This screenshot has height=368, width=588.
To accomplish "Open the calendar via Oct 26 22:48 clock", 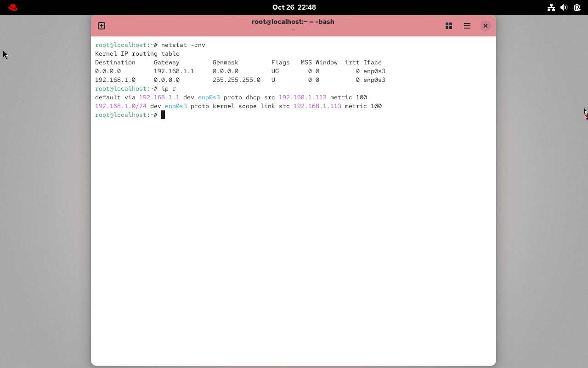I will tap(294, 7).
